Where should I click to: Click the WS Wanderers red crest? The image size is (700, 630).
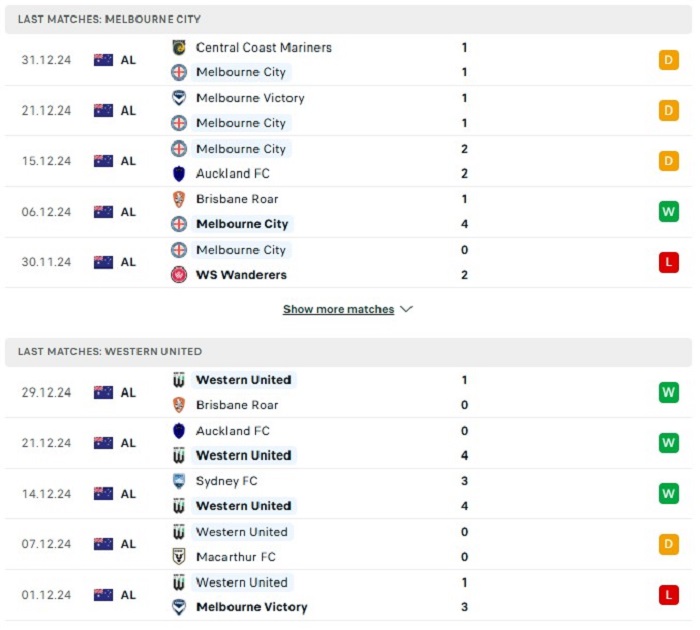(x=179, y=275)
